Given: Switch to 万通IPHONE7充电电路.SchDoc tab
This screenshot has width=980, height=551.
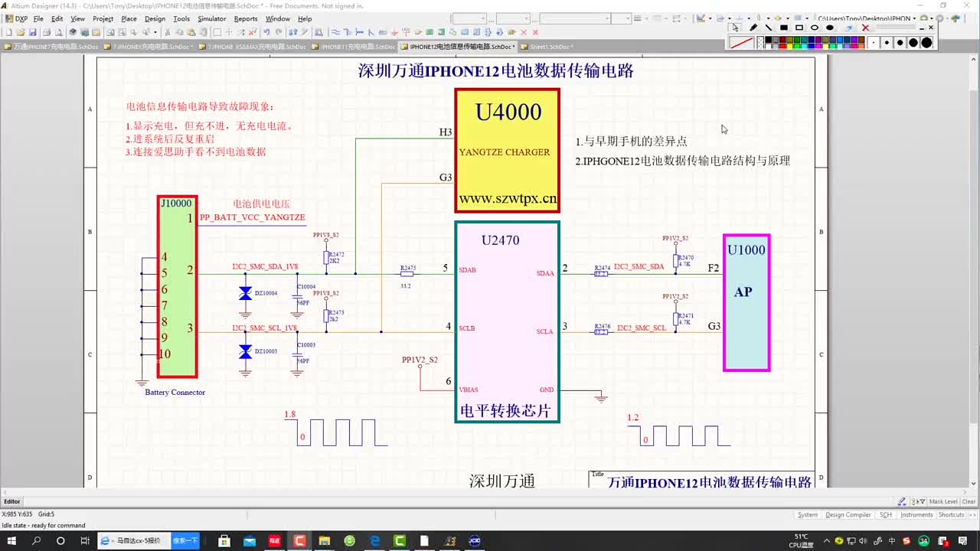Looking at the screenshot, I should tap(52, 47).
